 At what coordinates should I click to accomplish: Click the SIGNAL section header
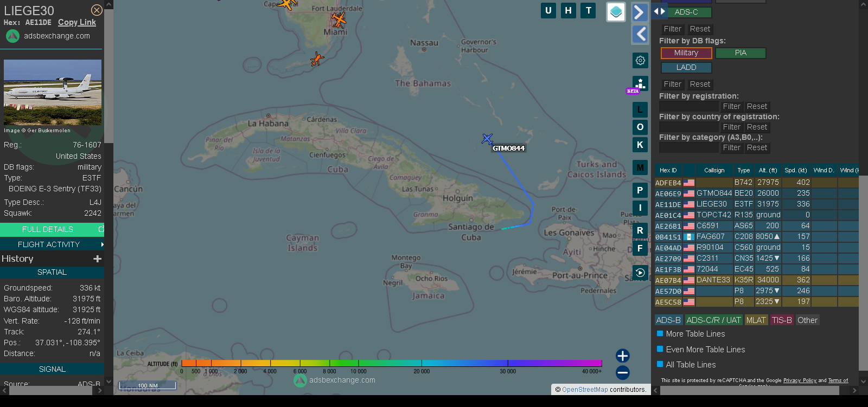coord(52,369)
